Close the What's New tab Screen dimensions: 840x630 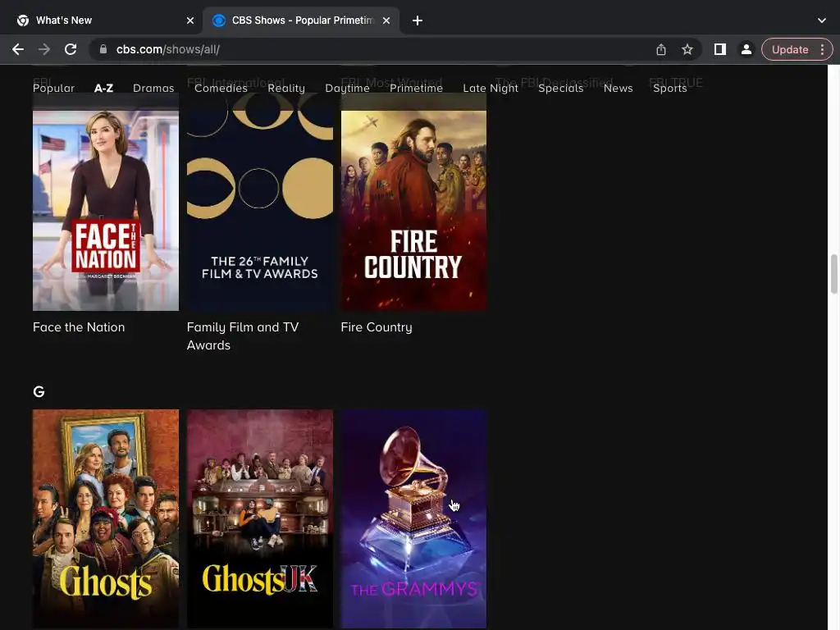click(190, 21)
